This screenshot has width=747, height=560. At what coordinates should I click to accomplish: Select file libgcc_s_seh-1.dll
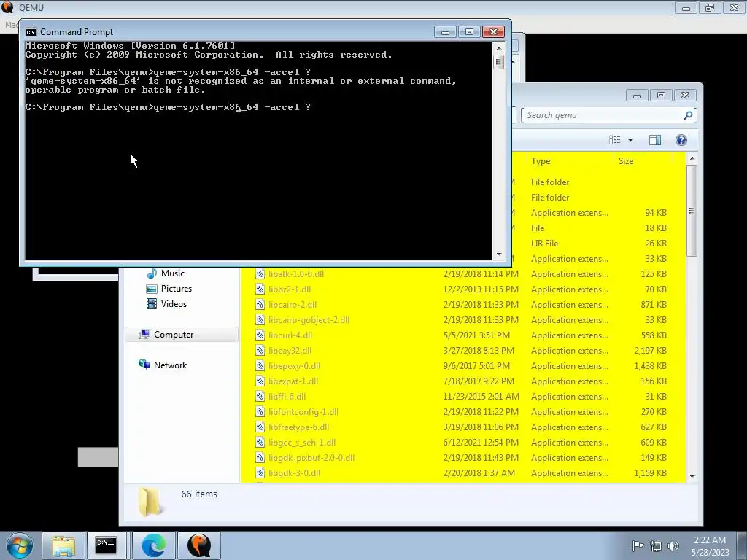(301, 443)
